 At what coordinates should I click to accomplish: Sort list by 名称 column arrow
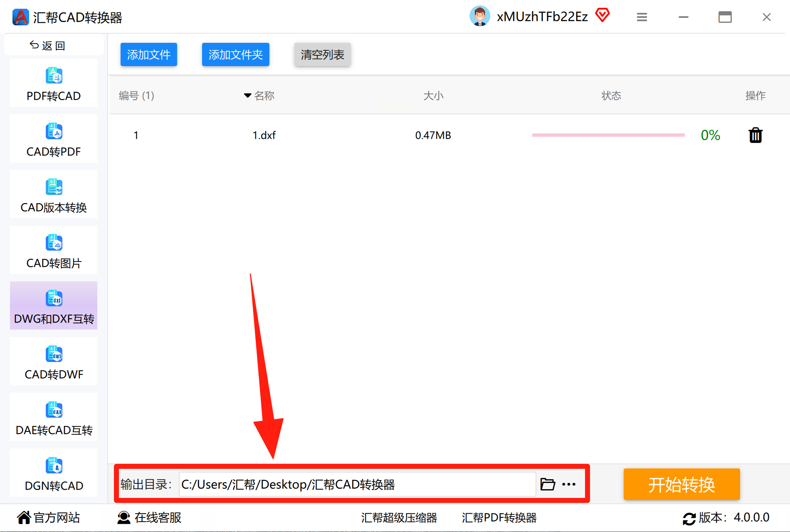[247, 96]
